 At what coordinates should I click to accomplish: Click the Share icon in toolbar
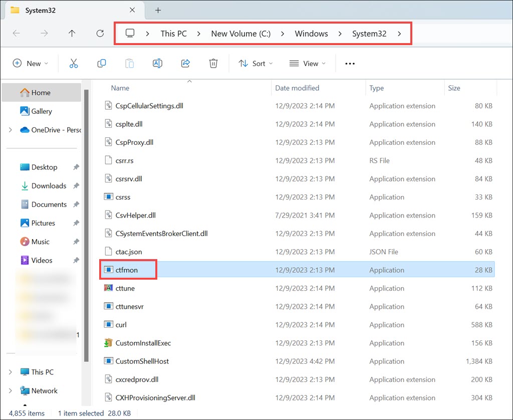coord(185,63)
